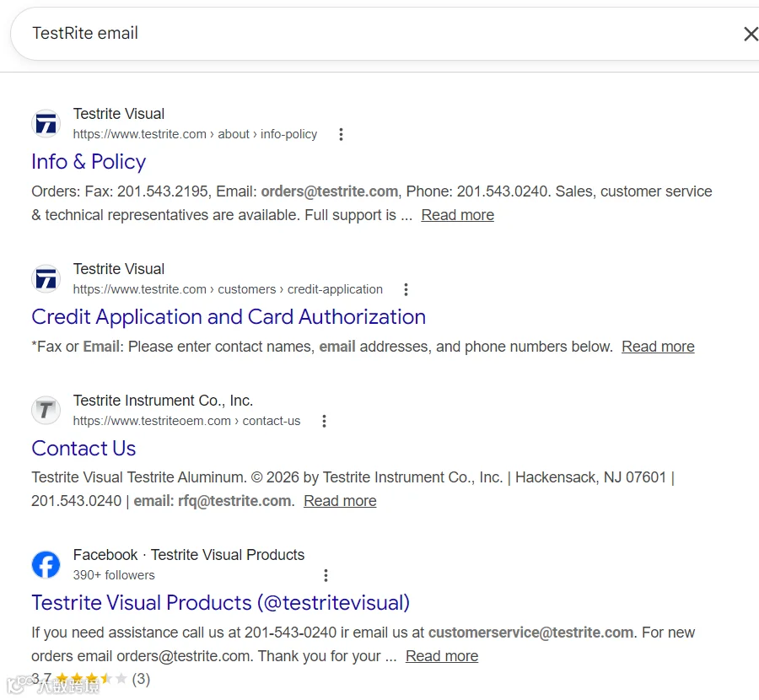Open the Info & Policy result link

point(89,162)
